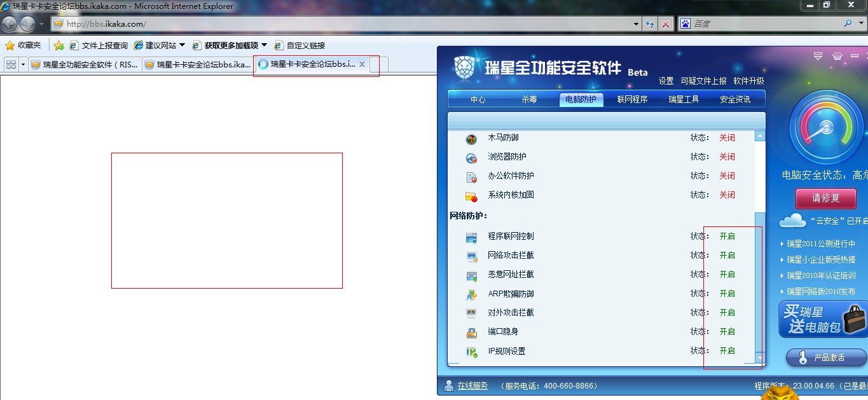
Task: Expand 获取更多加载项 dropdown
Action: [264, 45]
